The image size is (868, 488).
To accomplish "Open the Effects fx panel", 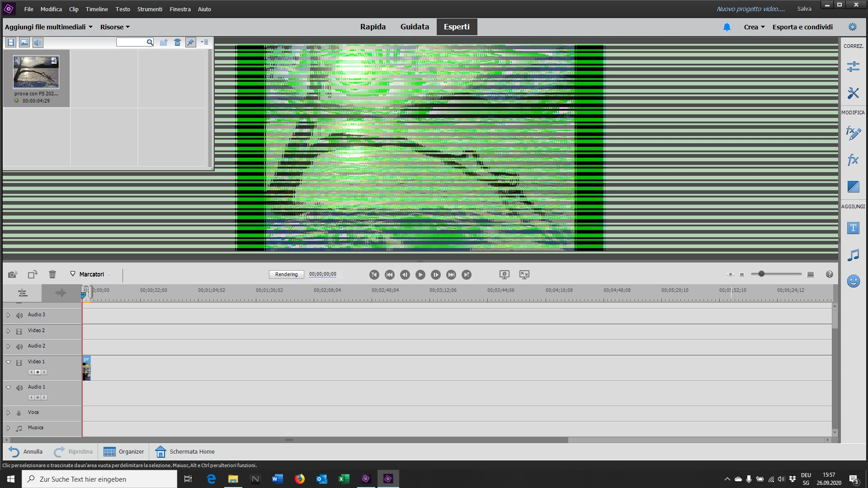I will pos(853,160).
